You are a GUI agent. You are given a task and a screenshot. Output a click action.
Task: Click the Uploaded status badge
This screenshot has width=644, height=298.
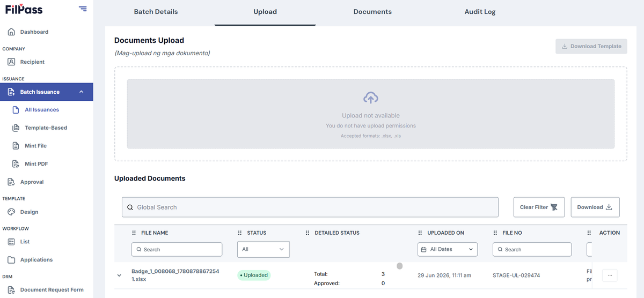pos(254,275)
